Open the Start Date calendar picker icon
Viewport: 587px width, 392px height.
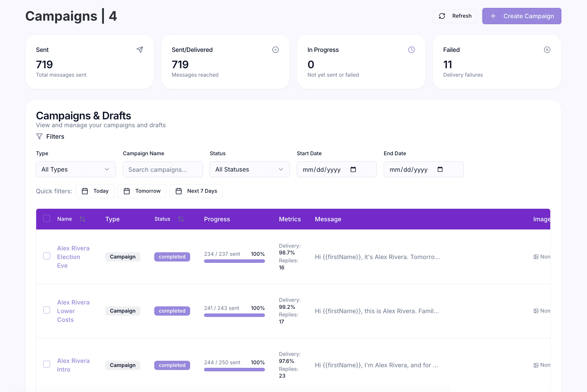click(x=353, y=169)
